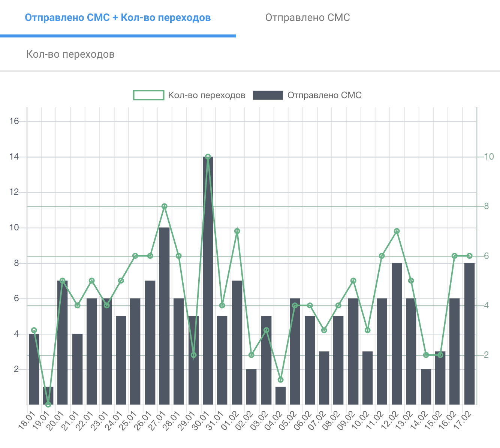Open the 'Отправлено СМС + Кол-во переходов' tab

pos(118,18)
